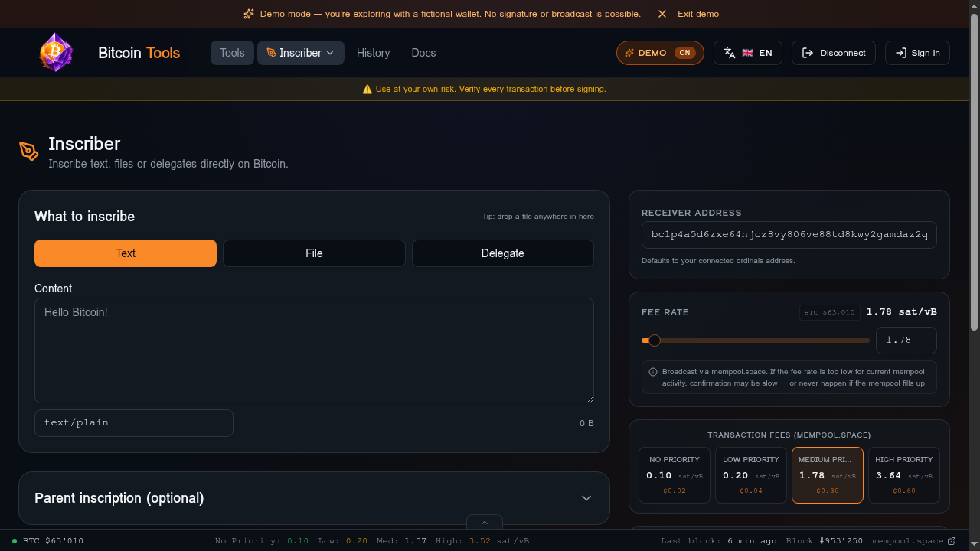Open the Inscriber nav dropdown
Screen dimensions: 980x551
(x=301, y=53)
